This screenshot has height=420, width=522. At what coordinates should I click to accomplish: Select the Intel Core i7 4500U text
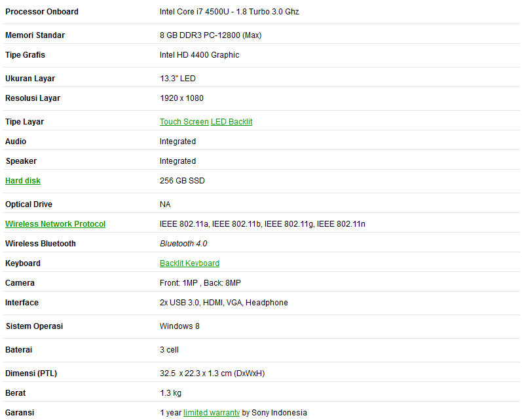tap(195, 12)
